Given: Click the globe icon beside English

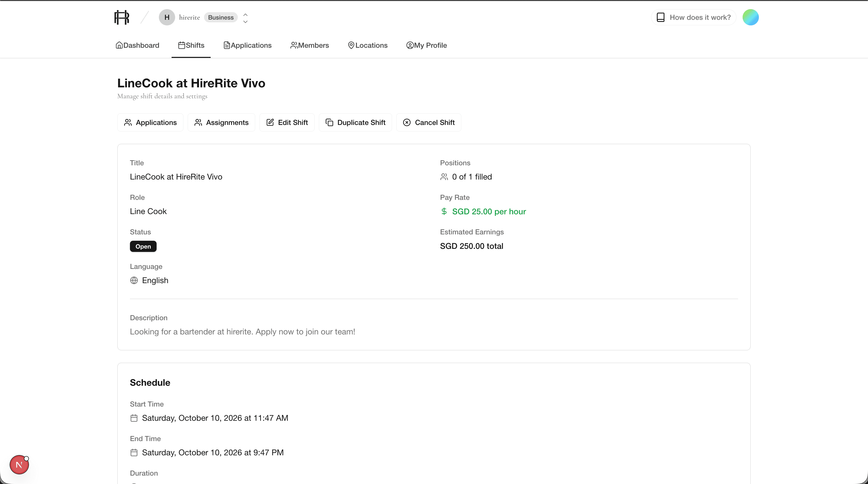Looking at the screenshot, I should [134, 281].
